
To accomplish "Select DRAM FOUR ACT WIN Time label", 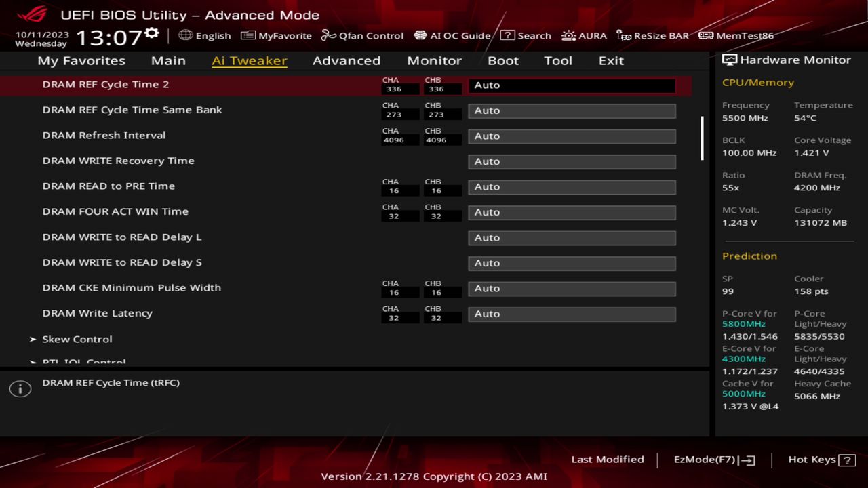I will tap(115, 211).
